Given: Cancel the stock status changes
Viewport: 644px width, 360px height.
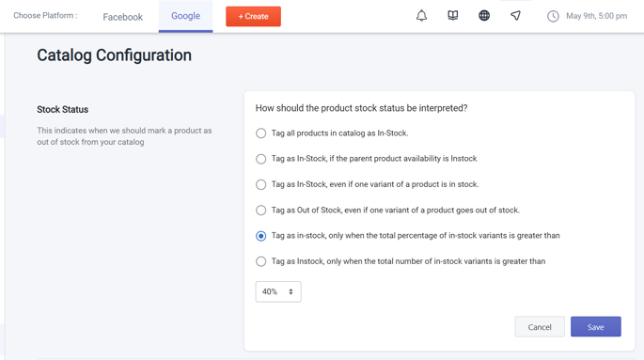Looking at the screenshot, I should click(540, 327).
